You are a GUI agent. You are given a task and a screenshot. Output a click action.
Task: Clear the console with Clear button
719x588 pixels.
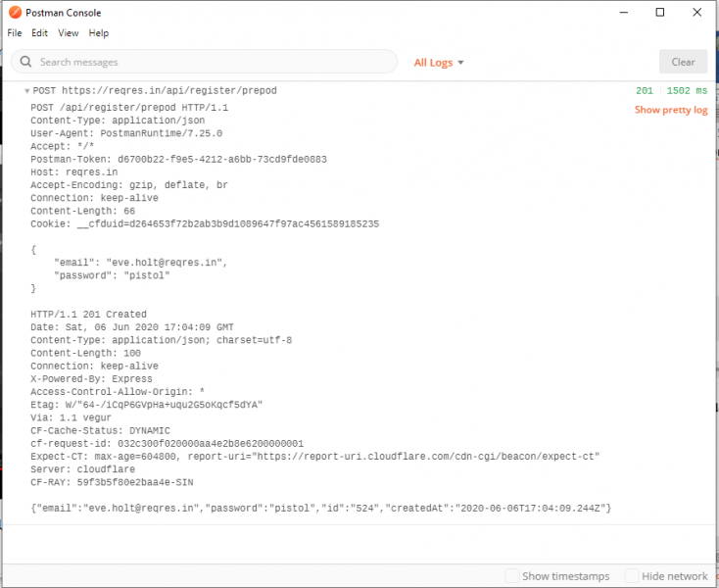tap(683, 62)
